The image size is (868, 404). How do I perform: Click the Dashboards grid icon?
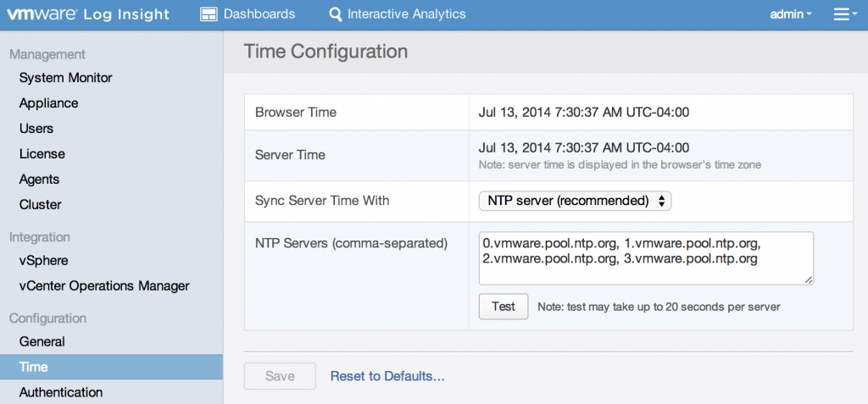209,14
